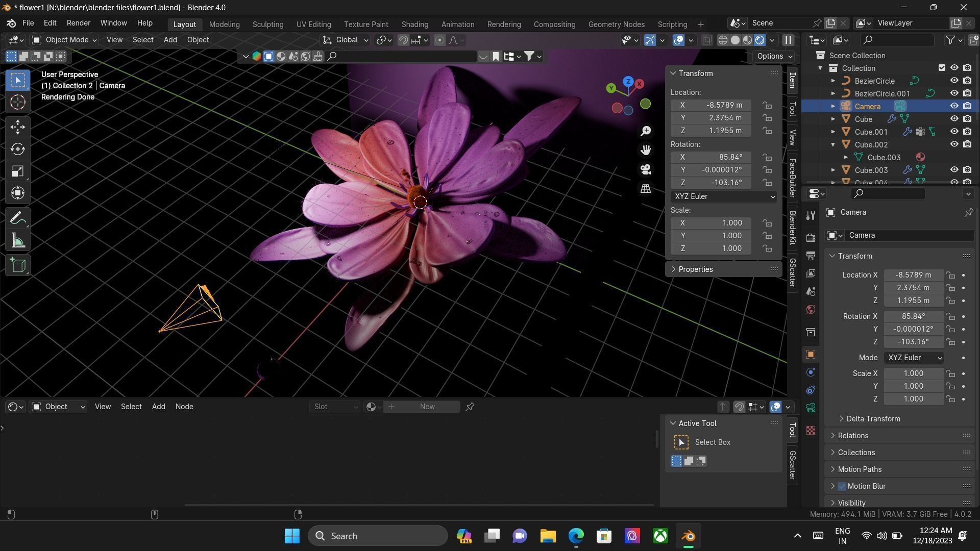The image size is (980, 551).
Task: Click the viewport zoom magnifier gizmo
Action: 646,131
